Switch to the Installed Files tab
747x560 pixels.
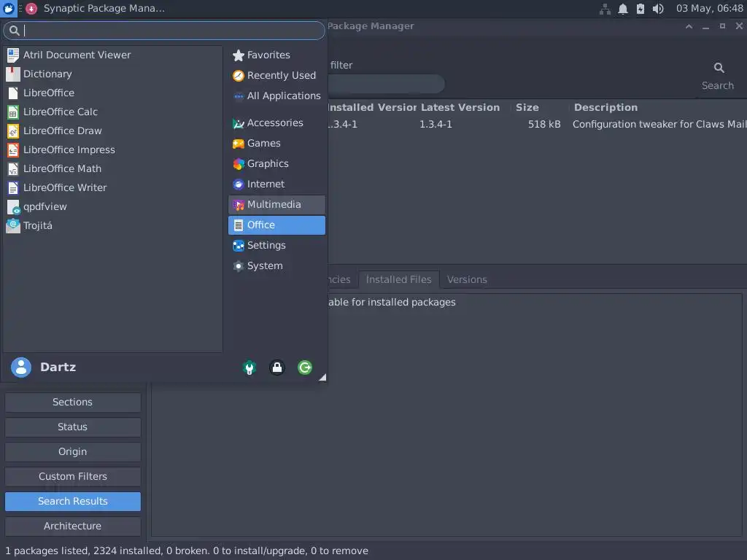(x=399, y=279)
